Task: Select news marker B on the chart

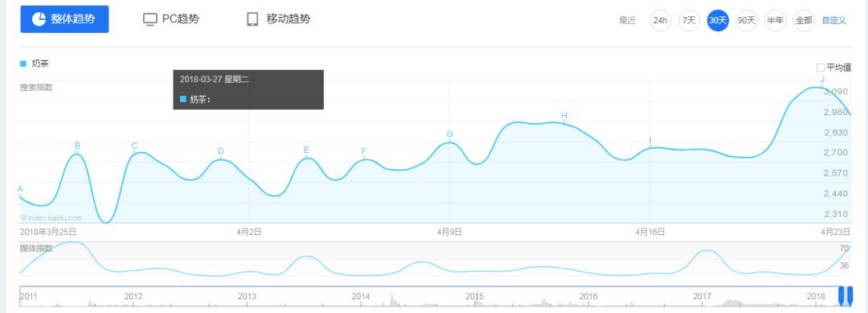Action: click(77, 146)
